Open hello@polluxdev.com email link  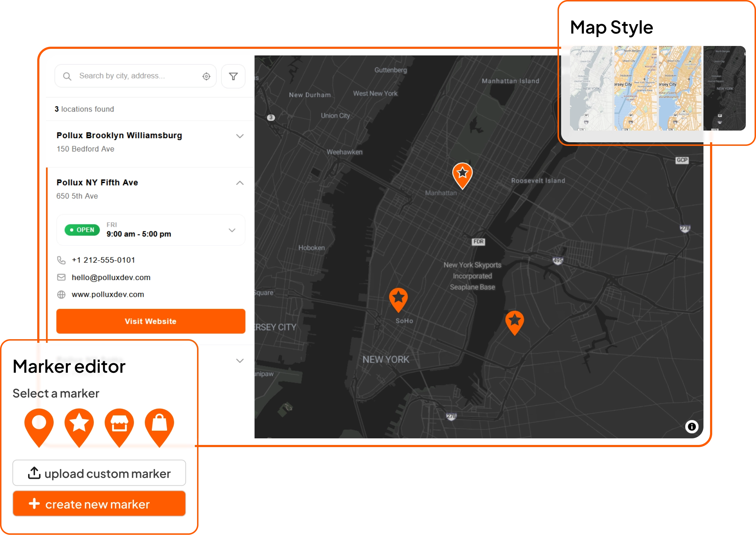tap(111, 278)
